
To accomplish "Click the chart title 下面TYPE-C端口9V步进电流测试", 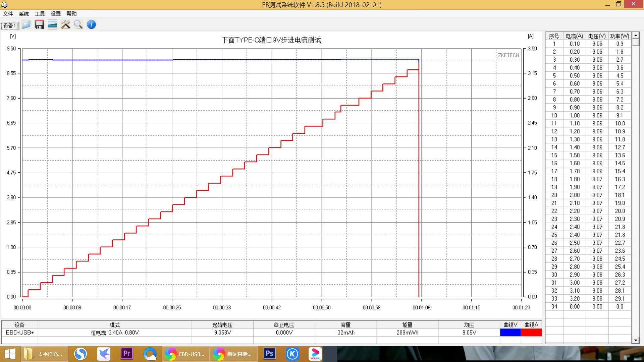I will click(x=271, y=40).
